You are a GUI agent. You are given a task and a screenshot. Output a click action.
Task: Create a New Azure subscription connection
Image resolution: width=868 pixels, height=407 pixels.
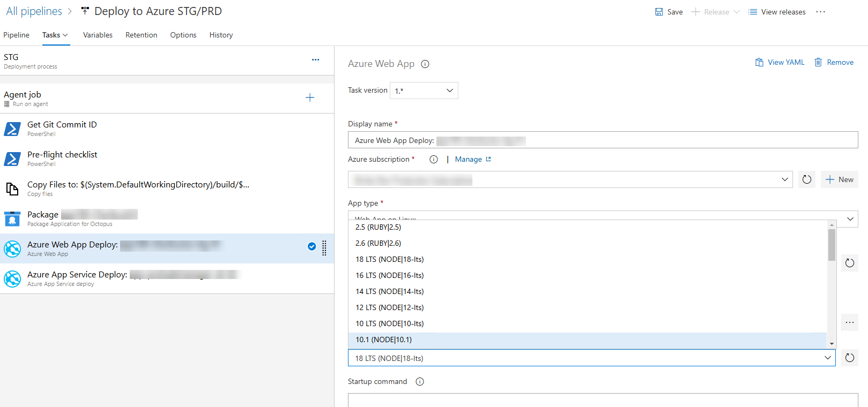[x=840, y=179]
